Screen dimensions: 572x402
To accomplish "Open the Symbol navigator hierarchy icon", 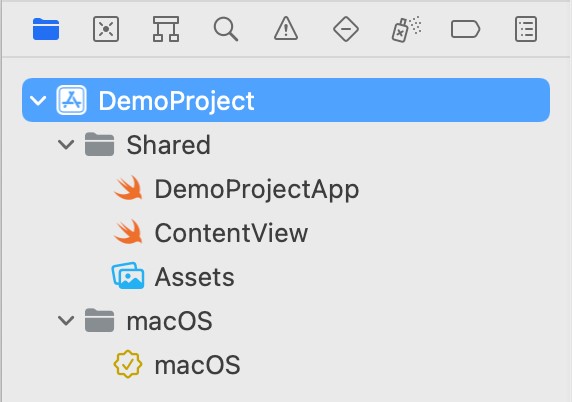I will (x=166, y=29).
